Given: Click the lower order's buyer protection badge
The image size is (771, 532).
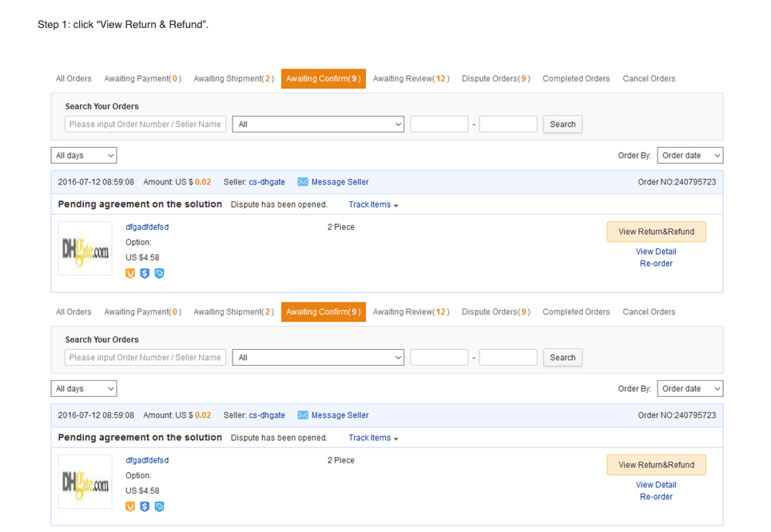Looking at the screenshot, I should pos(129,506).
